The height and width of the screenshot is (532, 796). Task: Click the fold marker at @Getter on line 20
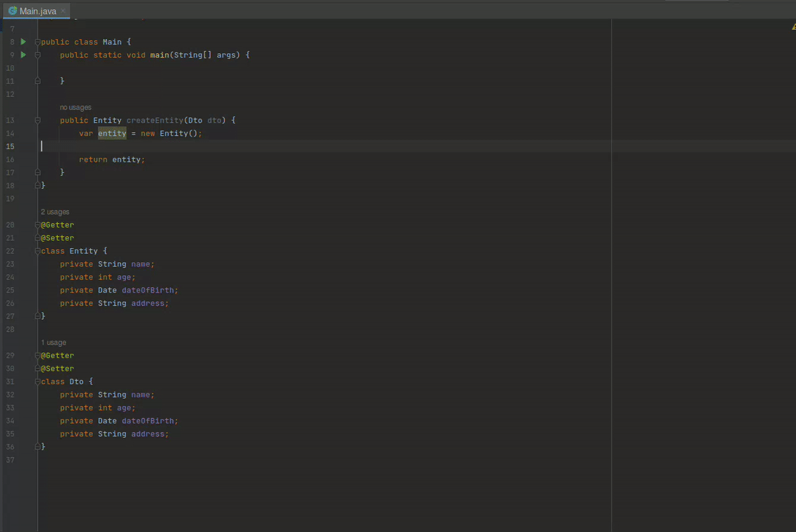coord(38,226)
